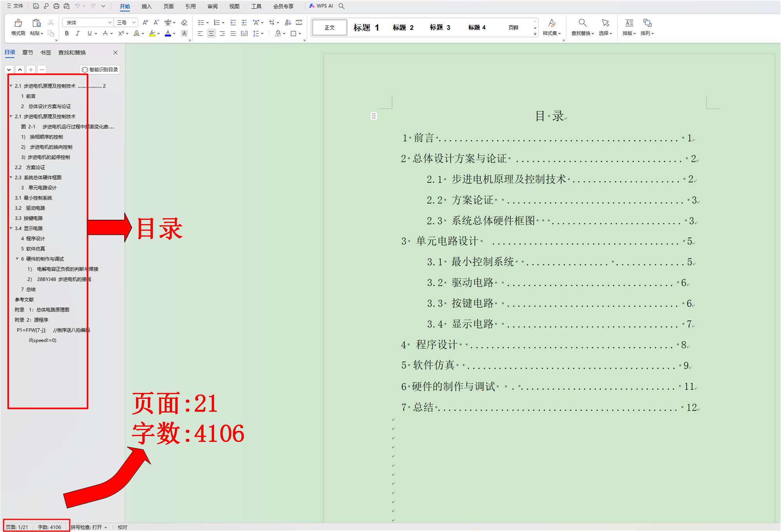Viewport: 781px width, 532px height.
Task: Open line spacing dropdown
Action: tap(262, 34)
